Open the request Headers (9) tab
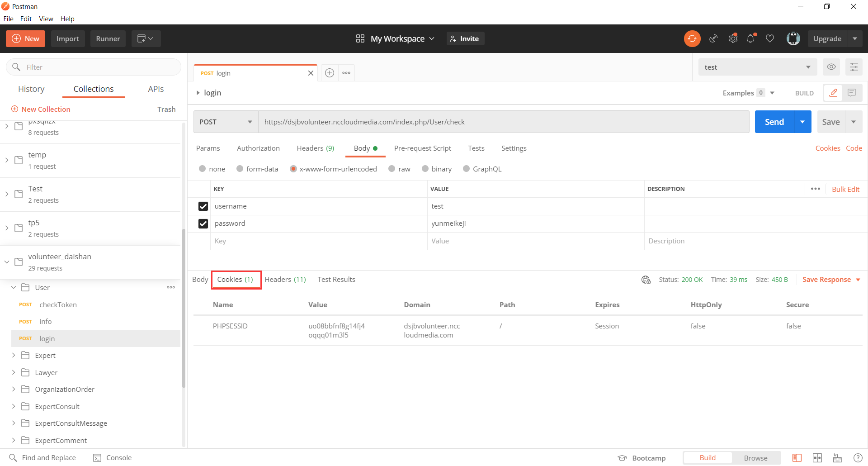Screen dimensions: 868x466 316,148
